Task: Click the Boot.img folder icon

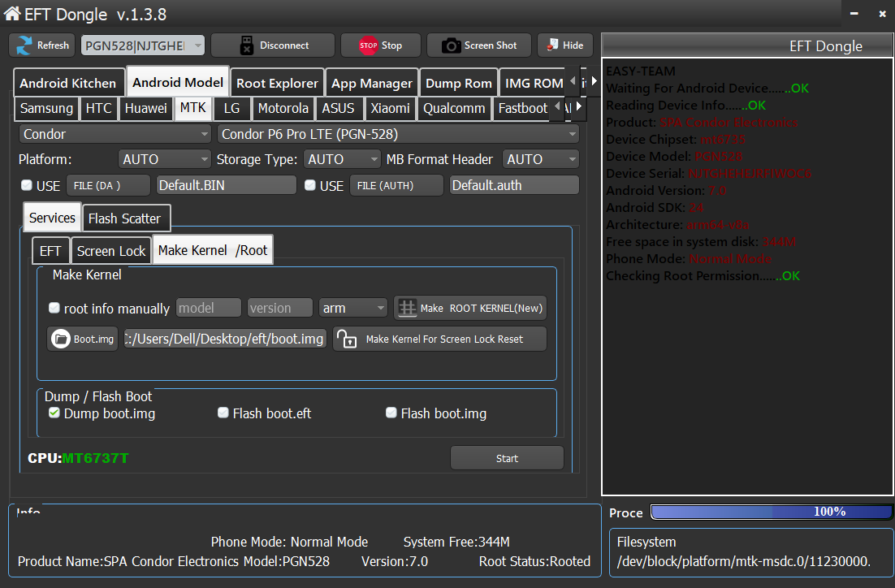Action: tap(60, 339)
